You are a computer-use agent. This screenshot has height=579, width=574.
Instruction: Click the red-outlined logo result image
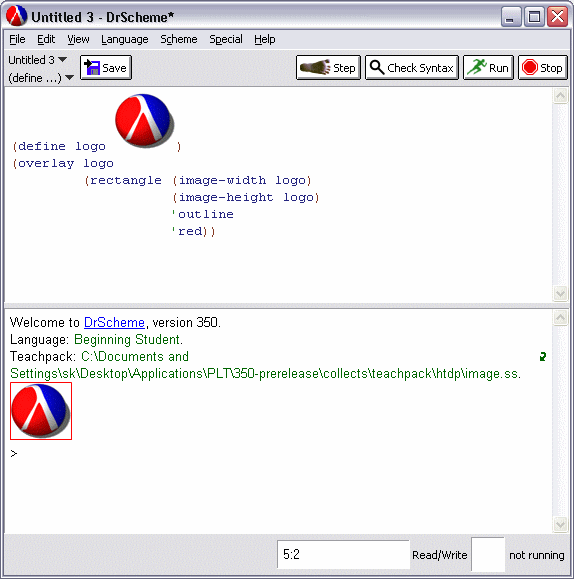click(41, 411)
